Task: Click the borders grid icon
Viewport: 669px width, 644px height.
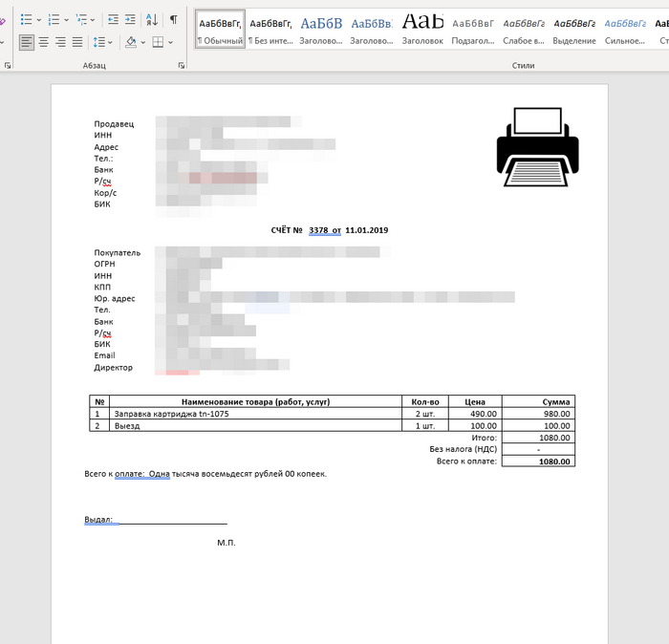Action: (x=159, y=42)
